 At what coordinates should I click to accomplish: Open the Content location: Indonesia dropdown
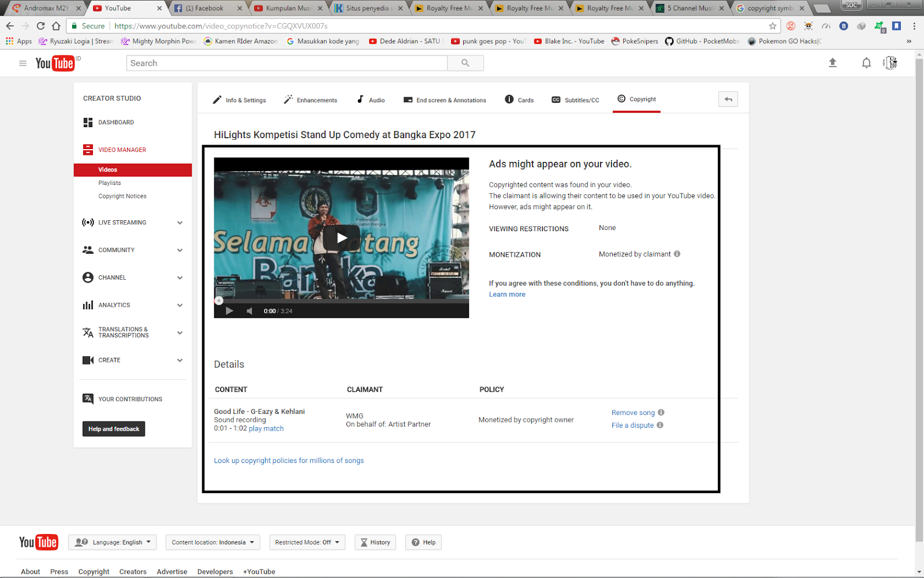[213, 542]
